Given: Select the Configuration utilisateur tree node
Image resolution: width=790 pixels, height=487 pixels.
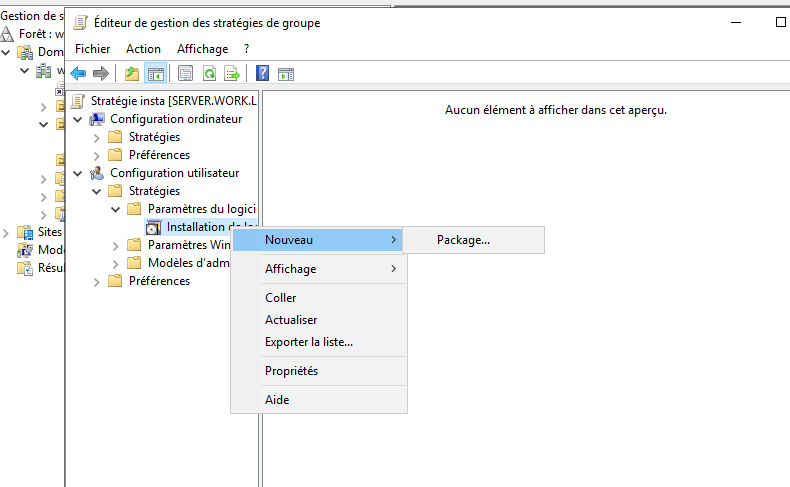Looking at the screenshot, I should [x=174, y=173].
